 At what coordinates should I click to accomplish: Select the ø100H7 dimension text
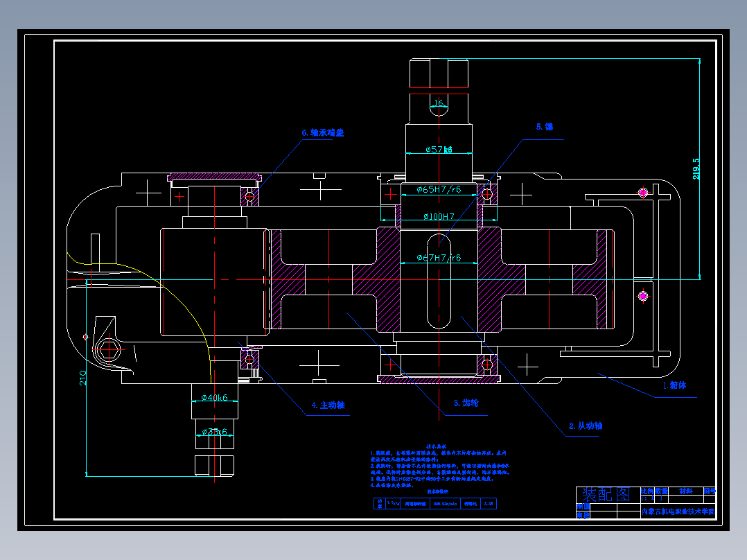pyautogui.click(x=439, y=216)
